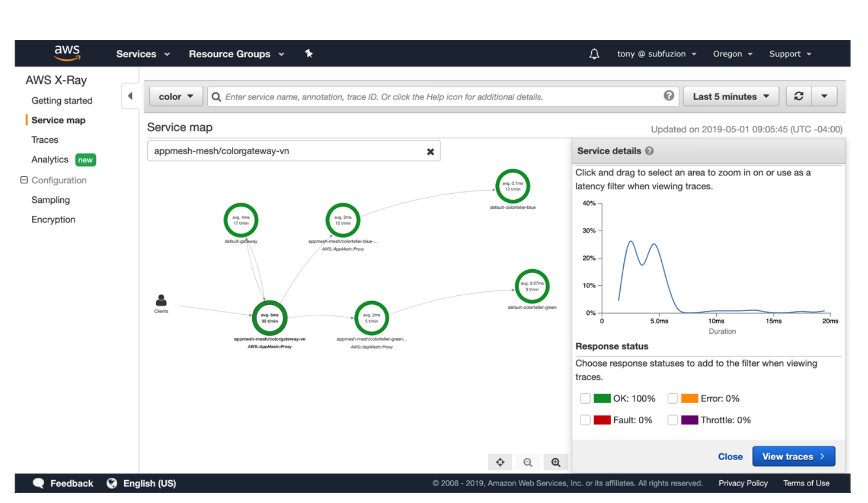Click the search magnifier icon
Screen dimensions: 868x503
point(216,97)
